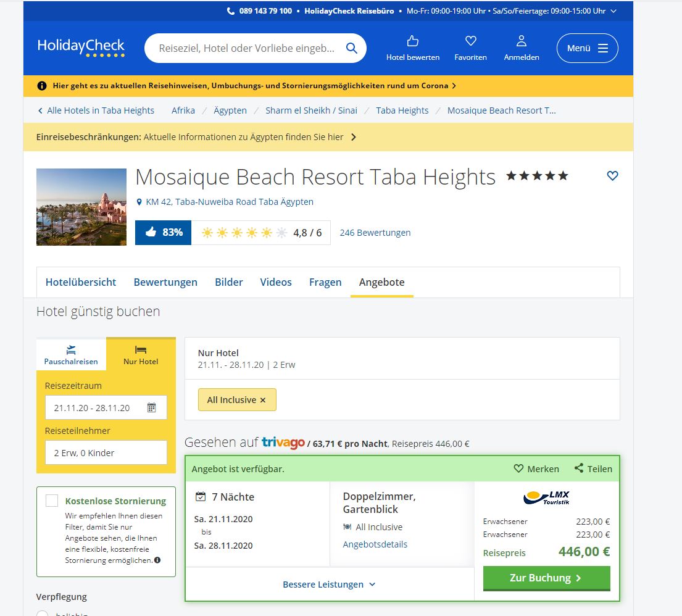
Task: Switch to Videos tab
Action: click(276, 282)
